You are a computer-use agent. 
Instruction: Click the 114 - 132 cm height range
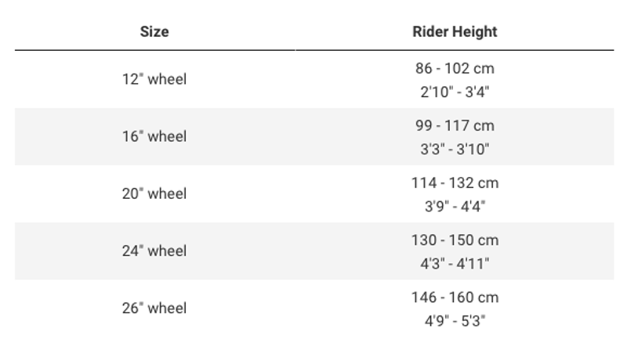click(455, 182)
